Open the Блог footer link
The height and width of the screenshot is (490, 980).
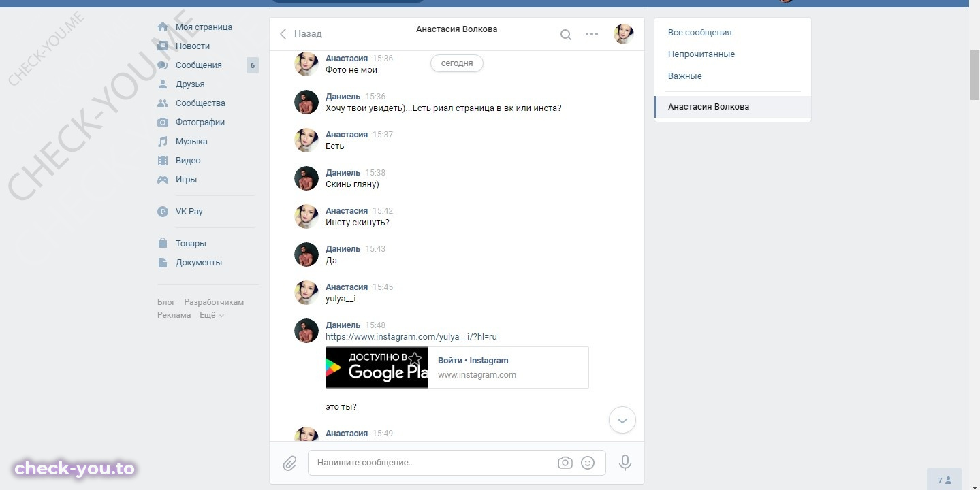pos(166,302)
